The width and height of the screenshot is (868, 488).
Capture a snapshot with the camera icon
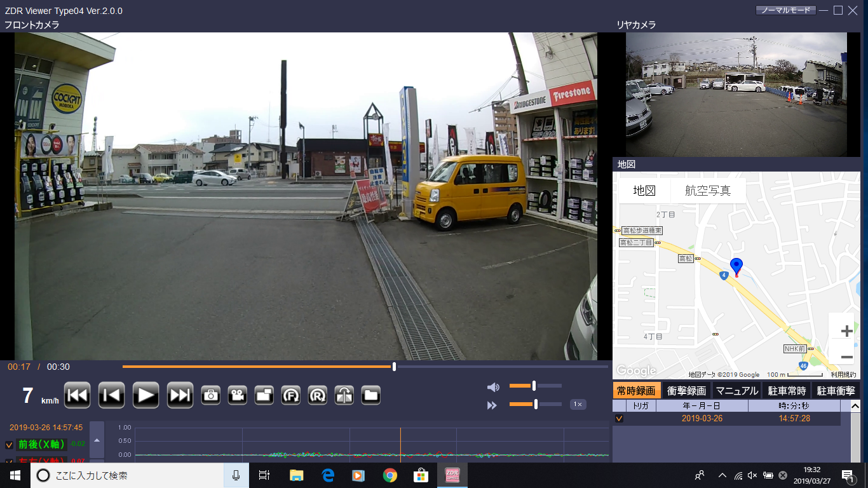tap(210, 395)
